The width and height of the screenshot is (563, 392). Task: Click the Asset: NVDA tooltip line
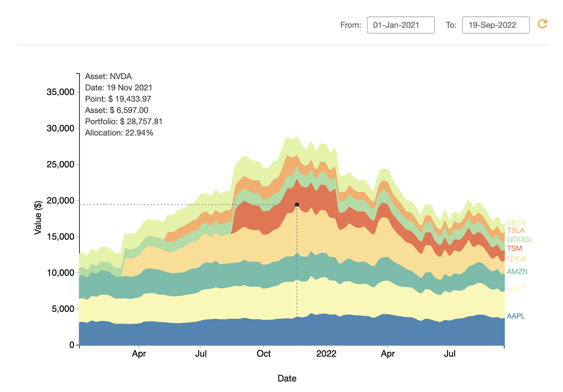(109, 77)
